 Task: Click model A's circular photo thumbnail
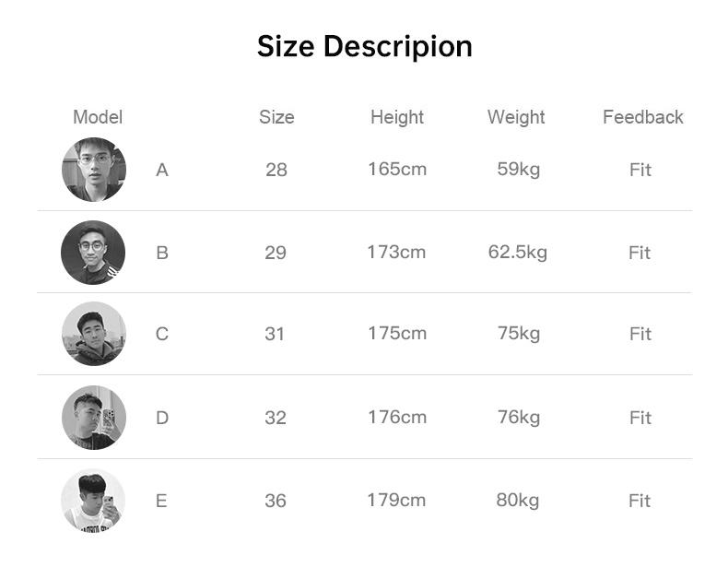93,170
